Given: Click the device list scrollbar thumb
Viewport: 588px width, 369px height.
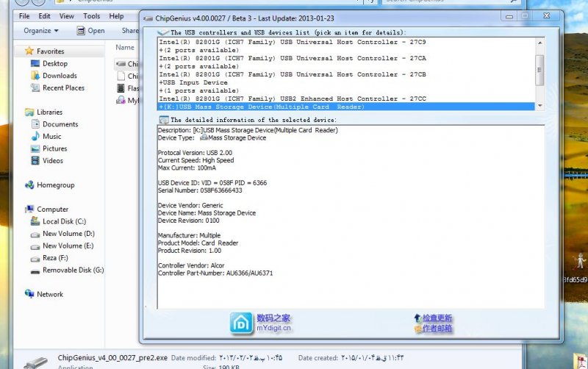Looking at the screenshot, I should coord(539,70).
